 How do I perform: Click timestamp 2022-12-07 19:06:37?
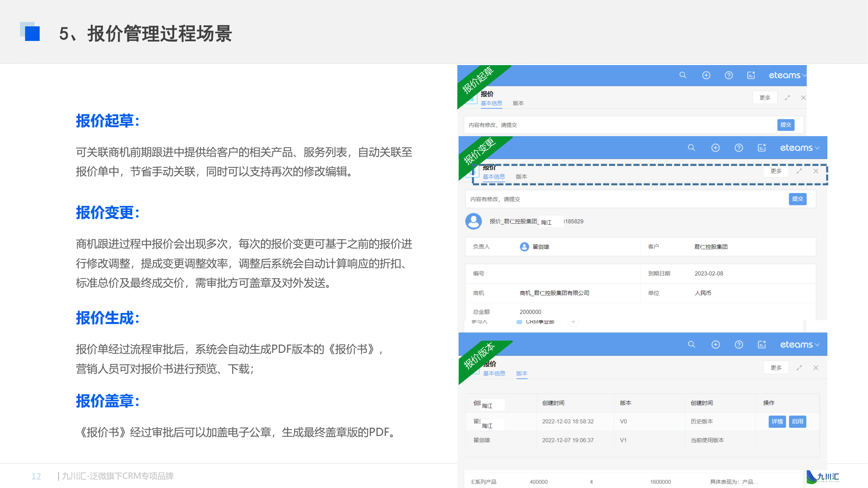[x=567, y=440]
